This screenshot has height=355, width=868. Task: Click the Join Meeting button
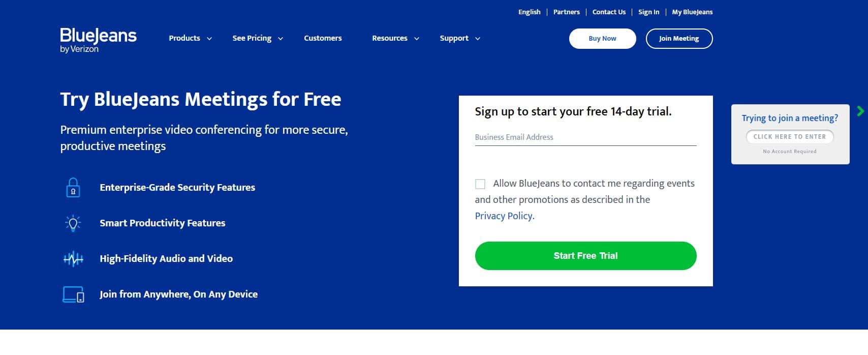point(679,39)
